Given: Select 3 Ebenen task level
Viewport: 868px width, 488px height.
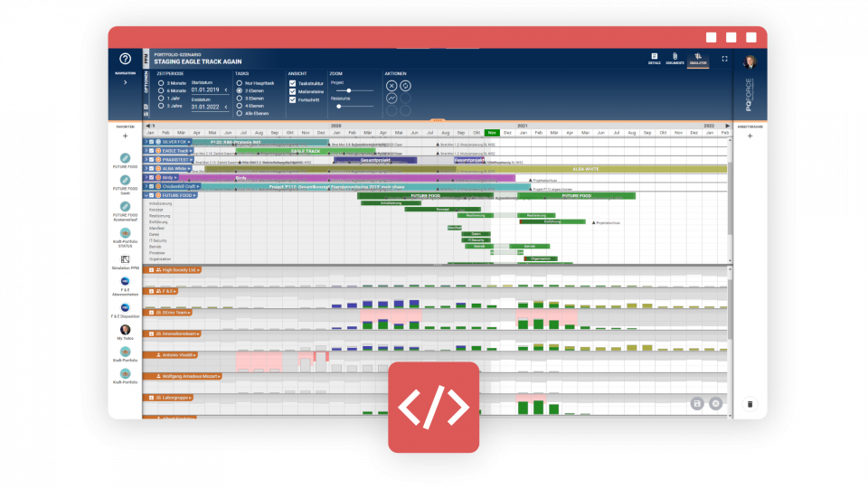Looking at the screenshot, I should pos(240,98).
